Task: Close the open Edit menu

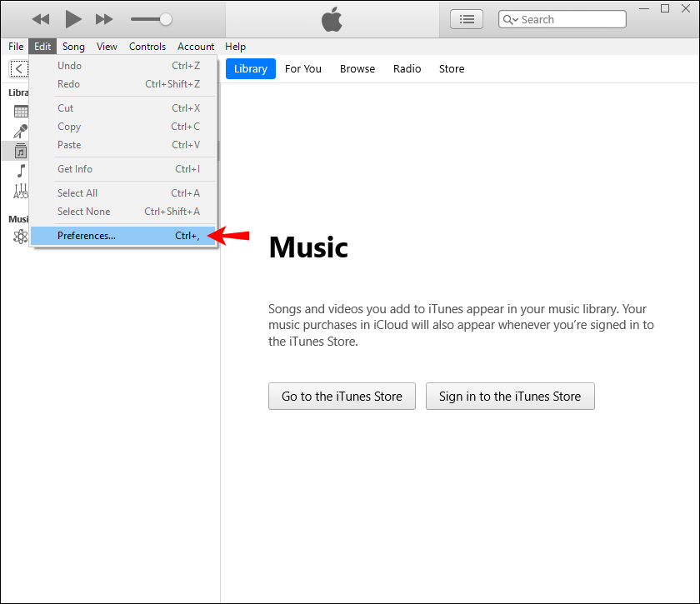Action: (42, 47)
